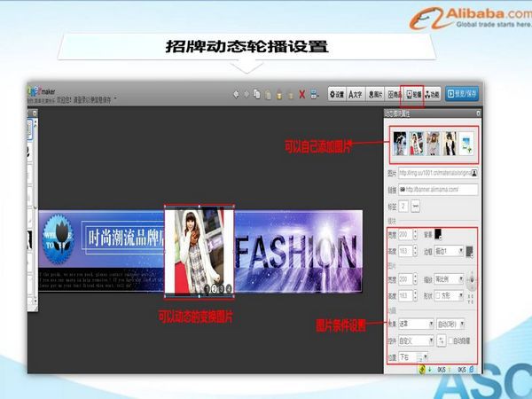
Task: Click carousel page indicator 2
Action: 215,289
